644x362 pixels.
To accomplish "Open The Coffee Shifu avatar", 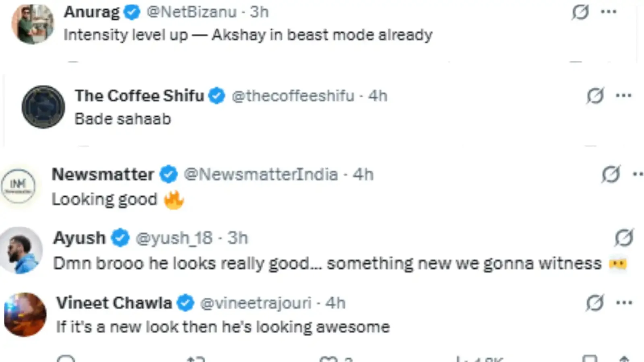I will [43, 107].
